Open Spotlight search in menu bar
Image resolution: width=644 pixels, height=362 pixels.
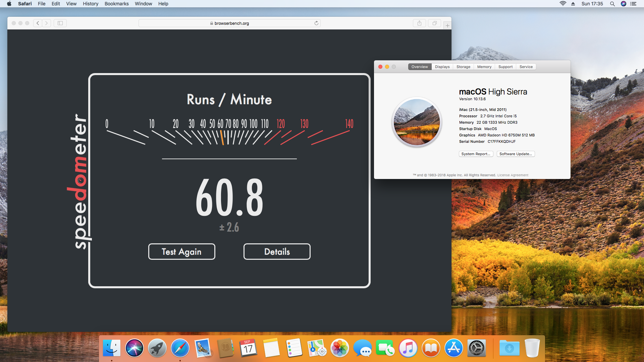612,4
